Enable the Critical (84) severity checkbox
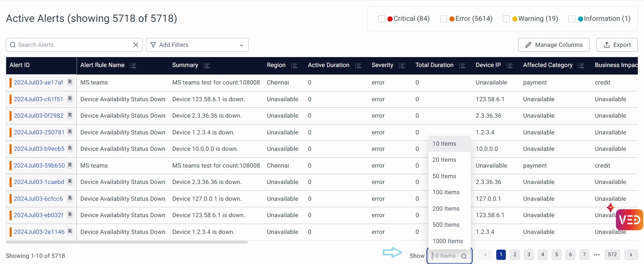The image size is (644, 264). pyautogui.click(x=382, y=19)
